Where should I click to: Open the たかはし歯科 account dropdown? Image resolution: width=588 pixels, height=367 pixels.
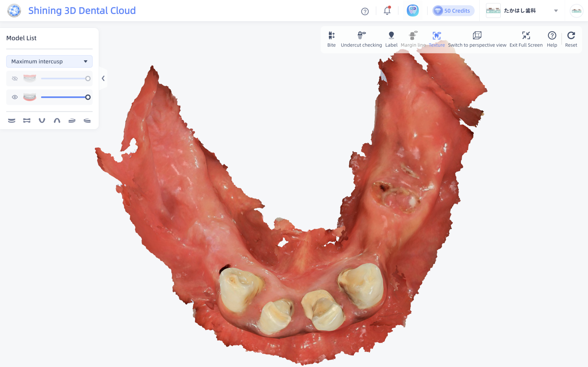point(556,11)
